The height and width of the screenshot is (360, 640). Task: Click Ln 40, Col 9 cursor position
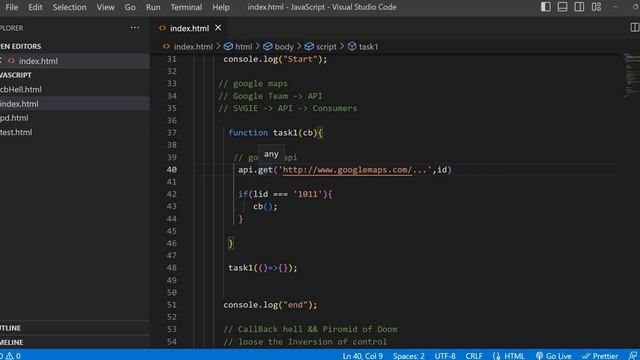(362, 356)
